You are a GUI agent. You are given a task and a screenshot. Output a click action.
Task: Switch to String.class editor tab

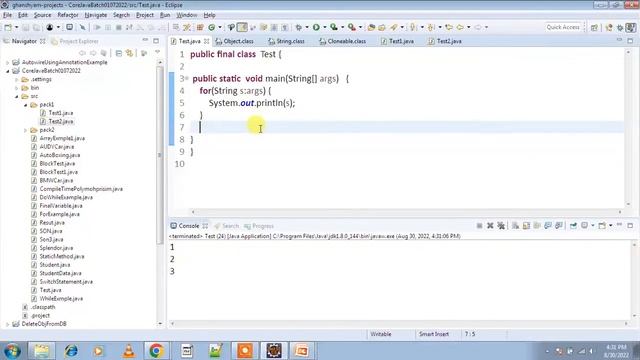[286, 41]
